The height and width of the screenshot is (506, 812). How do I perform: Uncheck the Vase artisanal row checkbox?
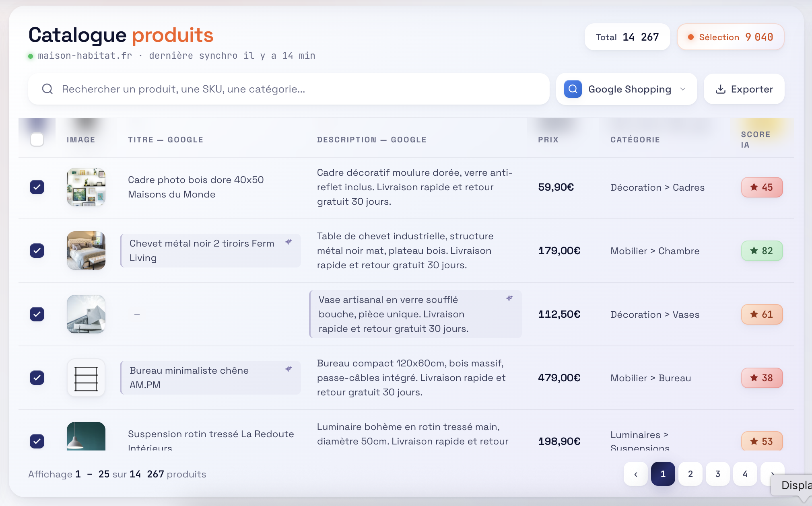click(37, 314)
